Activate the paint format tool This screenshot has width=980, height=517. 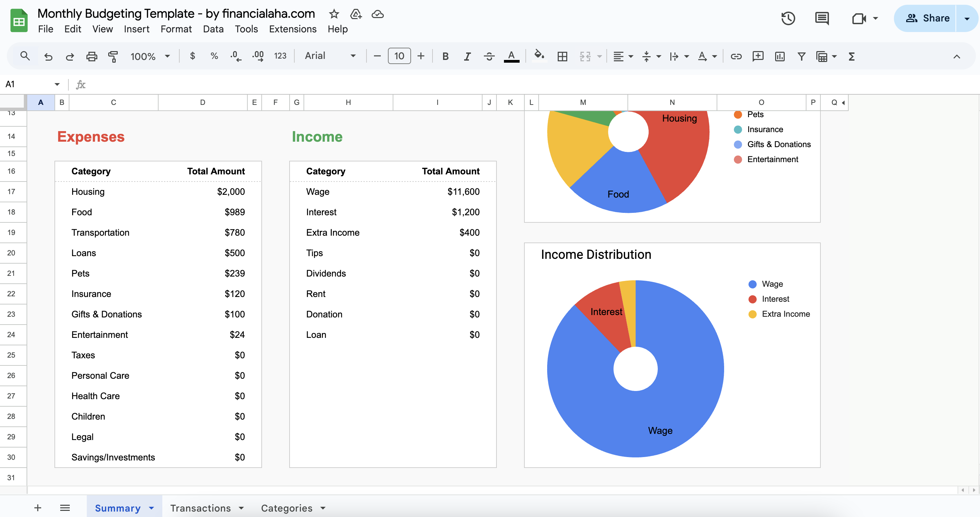coord(113,56)
